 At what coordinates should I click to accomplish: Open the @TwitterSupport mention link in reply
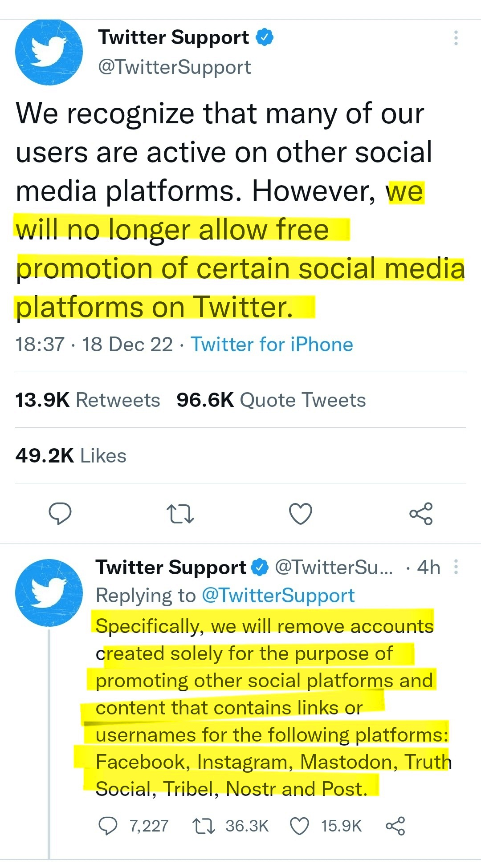[278, 596]
